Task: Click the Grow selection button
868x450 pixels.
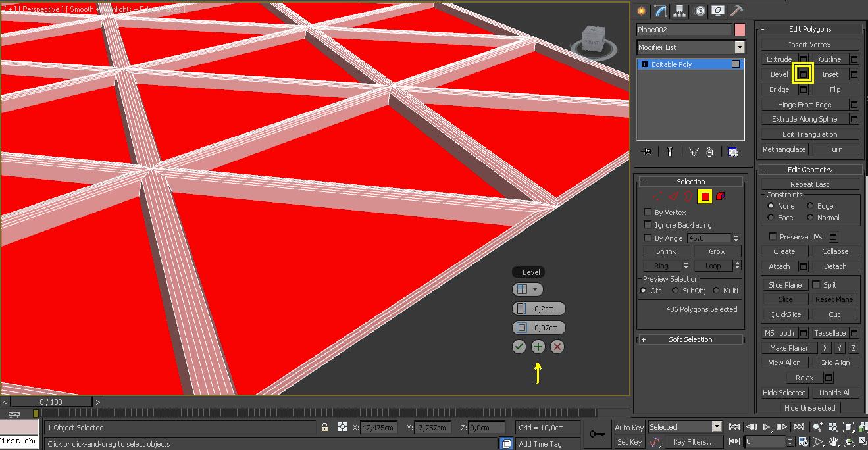Action: [717, 251]
